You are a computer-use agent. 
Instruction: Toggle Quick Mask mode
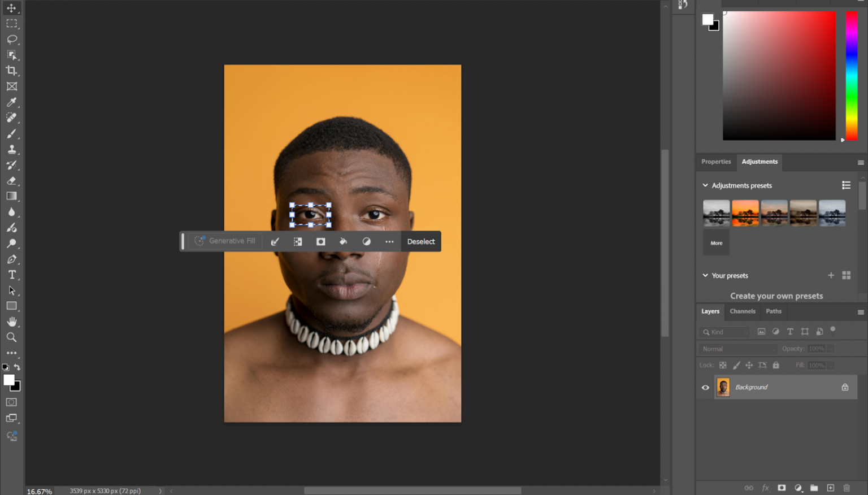11,402
